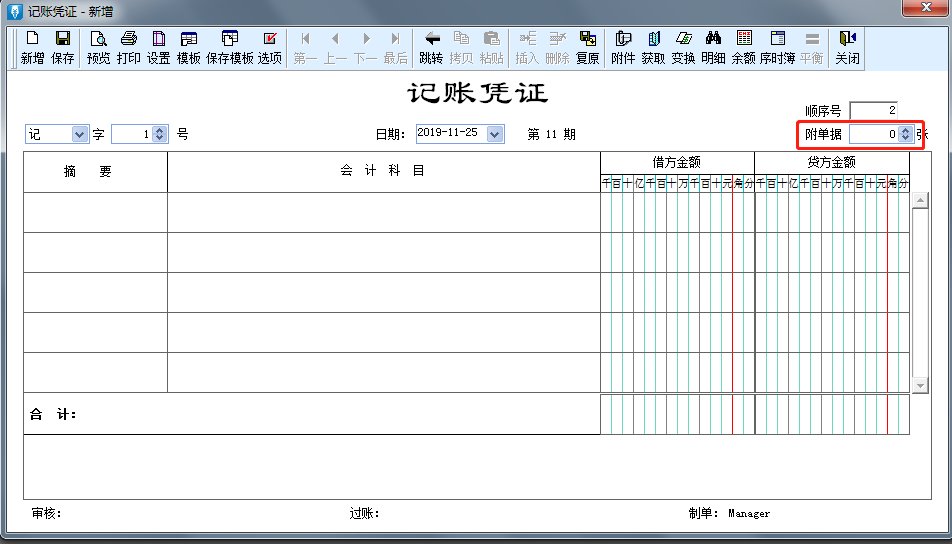Screen dimensions: 952x544
Task: Click the 过账 label at bottom
Action: pyautogui.click(x=364, y=513)
